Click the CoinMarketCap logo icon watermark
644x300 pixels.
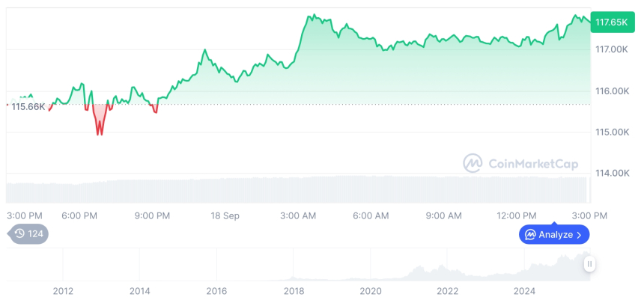click(x=473, y=162)
